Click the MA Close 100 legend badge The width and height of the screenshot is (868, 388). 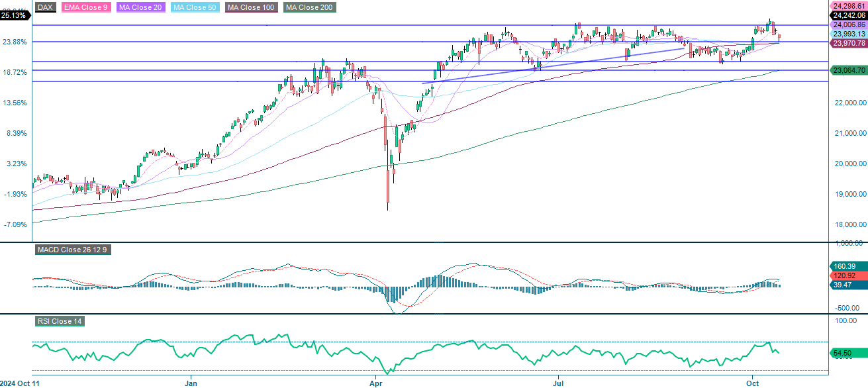click(x=251, y=8)
